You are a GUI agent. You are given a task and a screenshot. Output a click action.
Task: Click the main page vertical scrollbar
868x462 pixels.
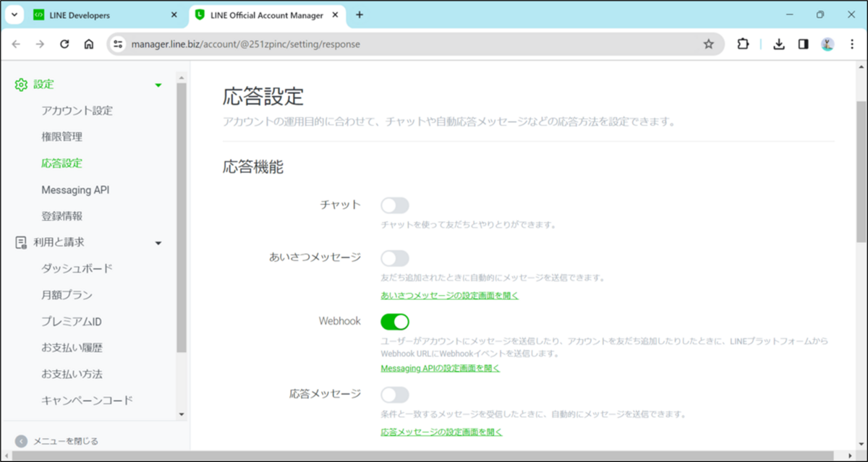[861, 171]
